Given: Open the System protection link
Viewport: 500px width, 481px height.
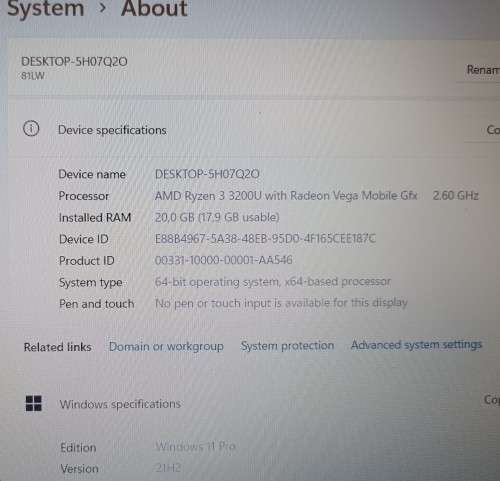Looking at the screenshot, I should click(287, 346).
